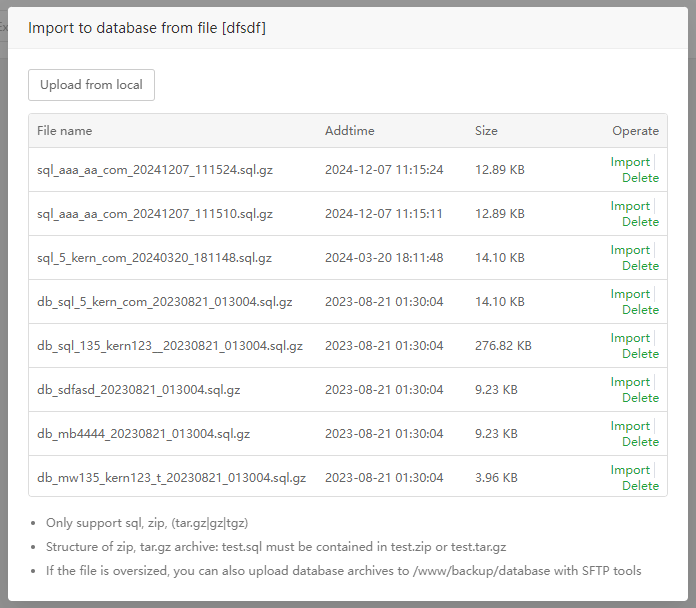This screenshot has height=608, width=696.
Task: Click the File name column header
Action: [x=64, y=131]
